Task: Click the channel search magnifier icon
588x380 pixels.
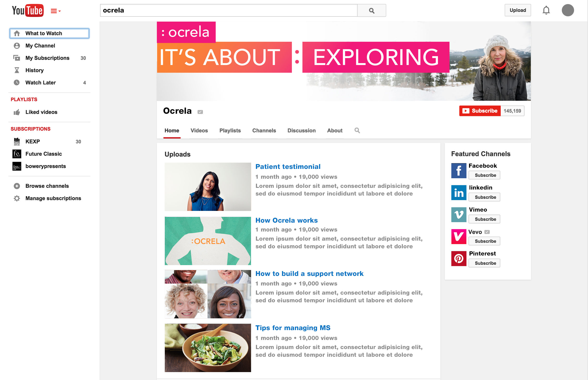Action: point(357,130)
